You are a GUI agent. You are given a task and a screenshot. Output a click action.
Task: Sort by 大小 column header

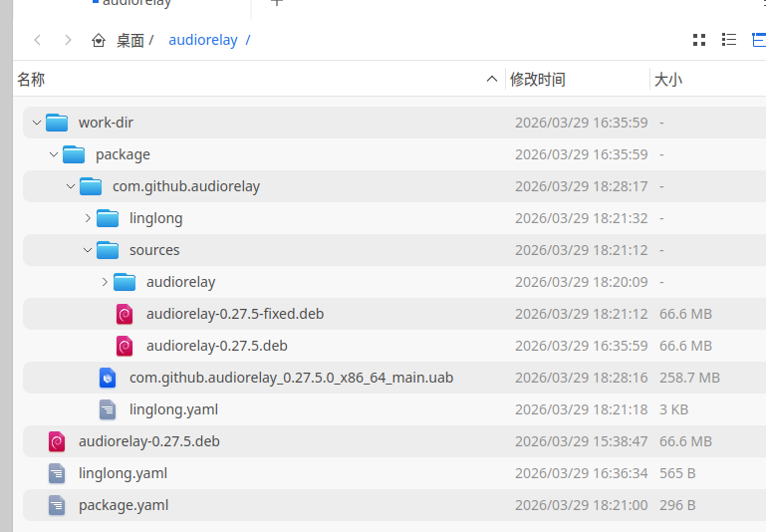(x=708, y=79)
